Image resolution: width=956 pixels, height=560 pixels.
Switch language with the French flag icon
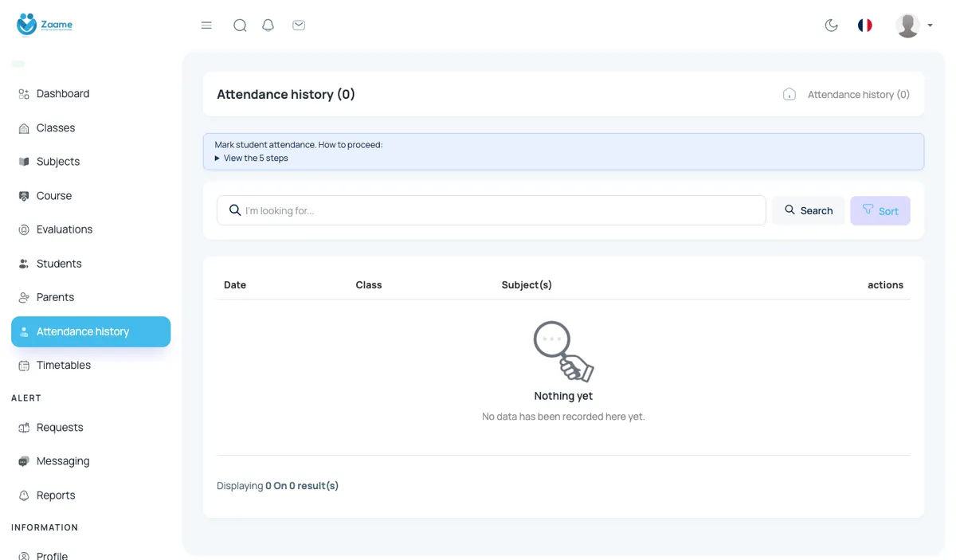(x=865, y=25)
